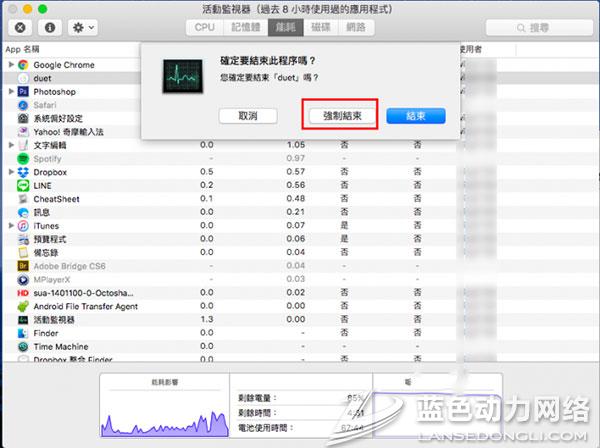This screenshot has height=448, width=600.
Task: Cancel the quit process dialog
Action: (249, 116)
